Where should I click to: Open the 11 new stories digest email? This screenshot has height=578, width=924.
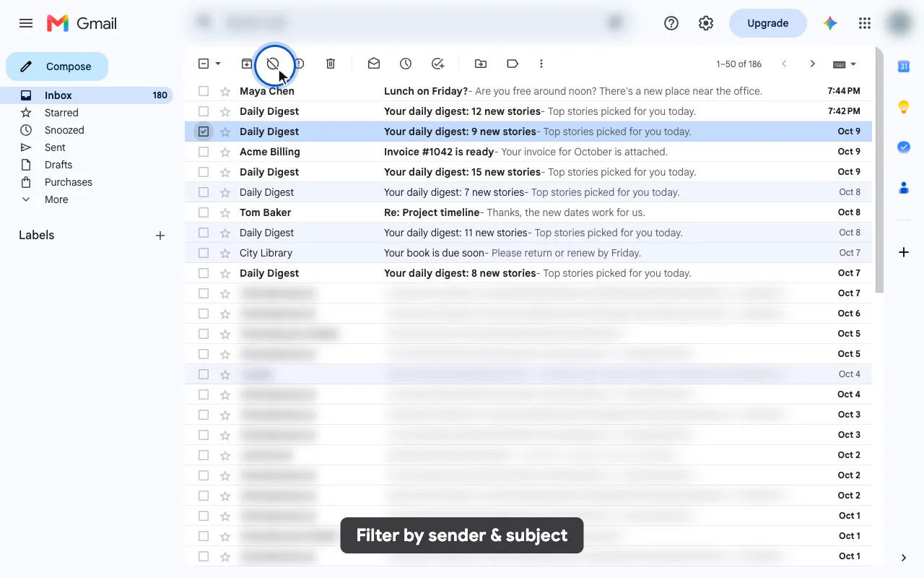[528, 233]
